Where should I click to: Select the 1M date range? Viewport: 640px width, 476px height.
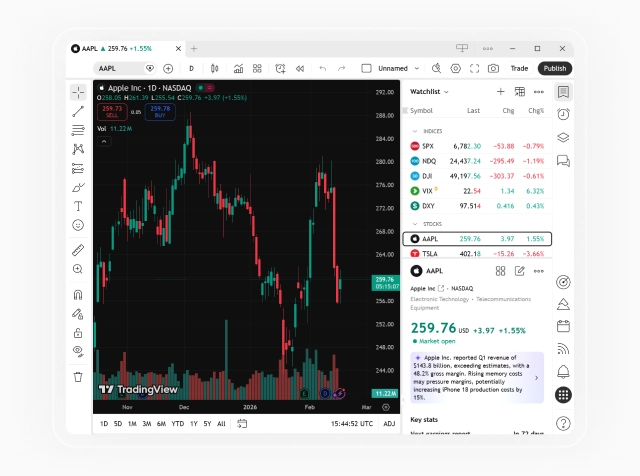click(x=132, y=424)
